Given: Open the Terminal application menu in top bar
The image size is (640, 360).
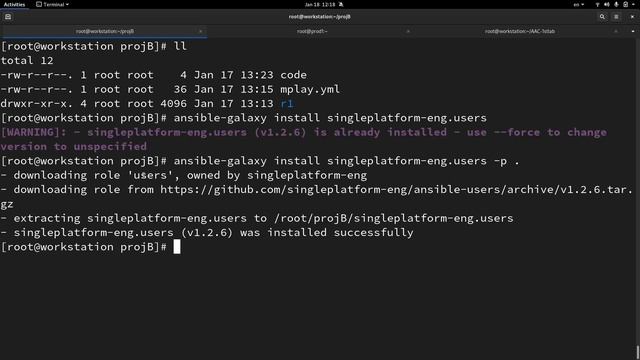Looking at the screenshot, I should click(52, 4).
